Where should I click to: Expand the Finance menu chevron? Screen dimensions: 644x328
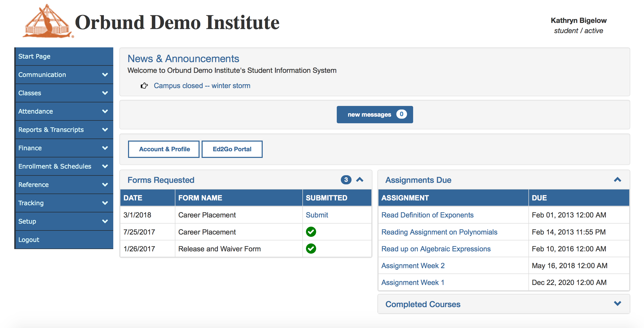(x=105, y=148)
